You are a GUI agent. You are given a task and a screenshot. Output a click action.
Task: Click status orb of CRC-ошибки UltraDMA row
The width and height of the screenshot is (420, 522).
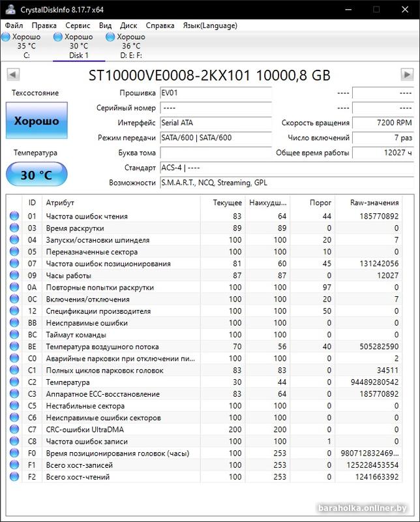pos(14,429)
